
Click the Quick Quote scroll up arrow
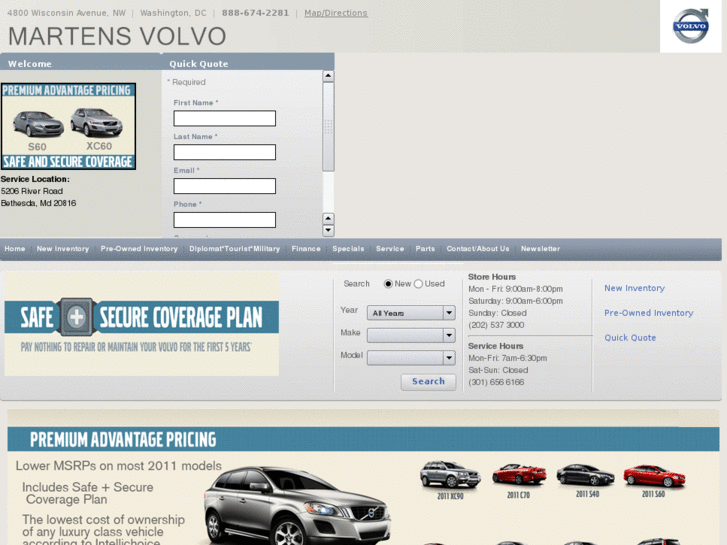click(328, 76)
